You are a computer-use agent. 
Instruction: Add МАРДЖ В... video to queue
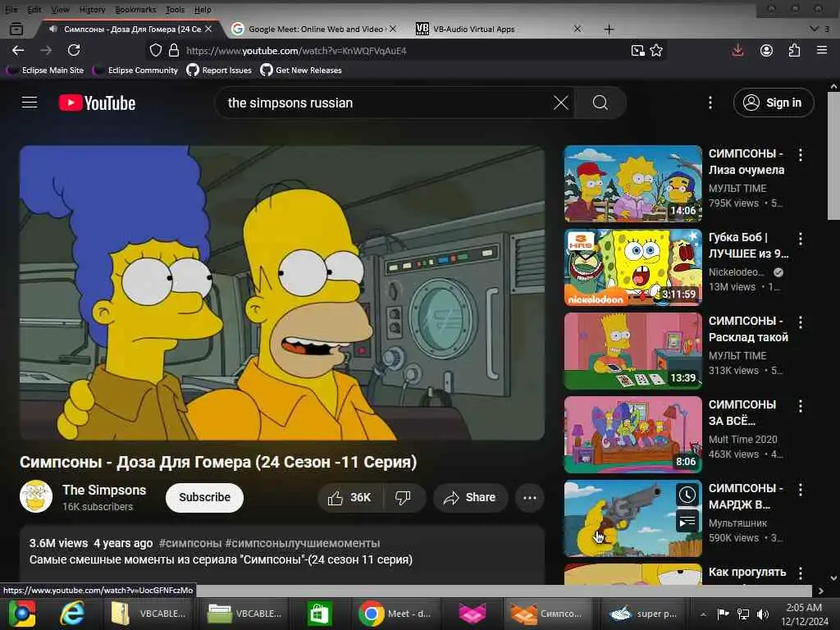tap(687, 521)
